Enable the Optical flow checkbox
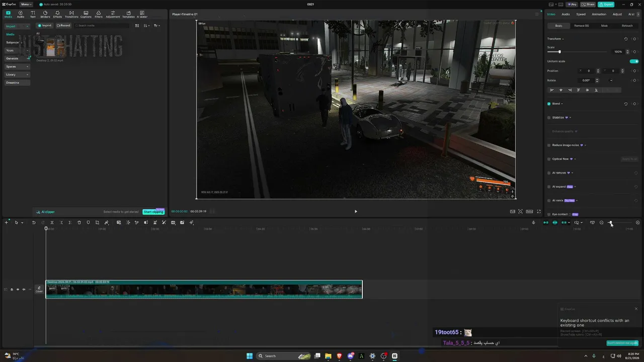 tap(549, 159)
